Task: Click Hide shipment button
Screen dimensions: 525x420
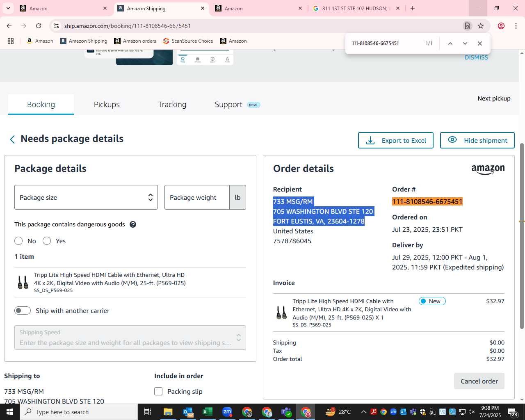Action: [477, 140]
